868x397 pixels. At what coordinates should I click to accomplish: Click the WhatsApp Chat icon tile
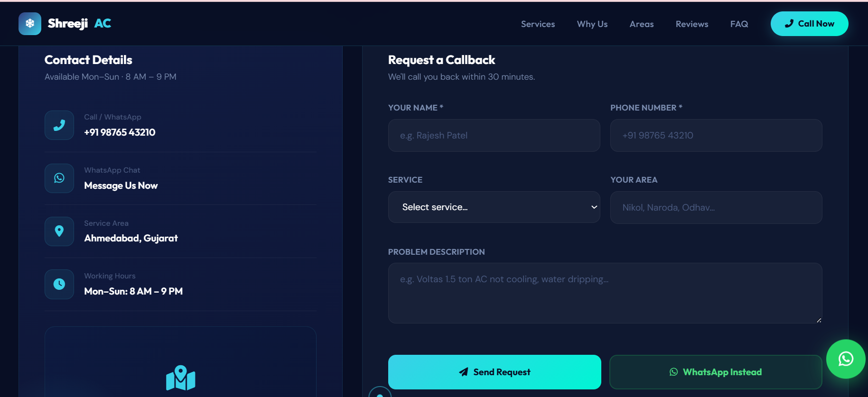(x=59, y=178)
